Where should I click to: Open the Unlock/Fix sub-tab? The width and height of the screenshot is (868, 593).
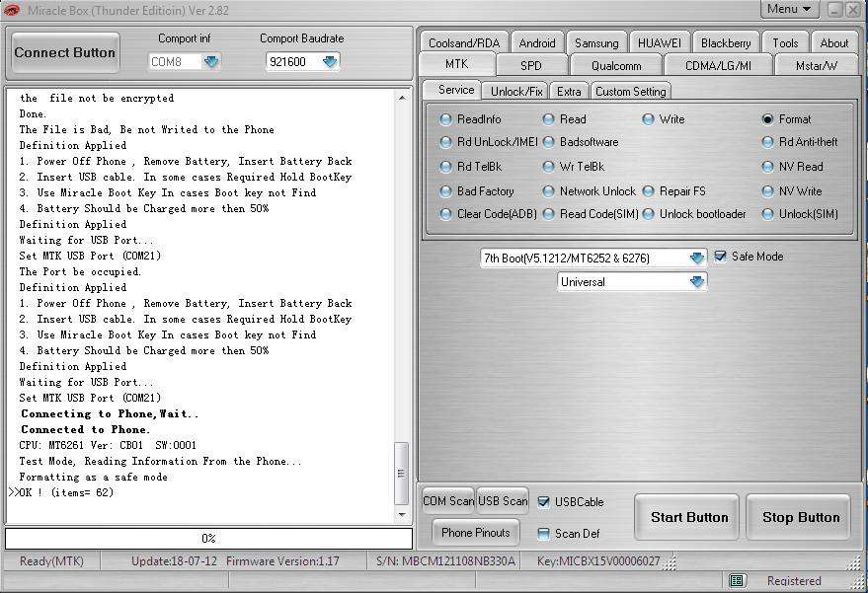tap(516, 92)
